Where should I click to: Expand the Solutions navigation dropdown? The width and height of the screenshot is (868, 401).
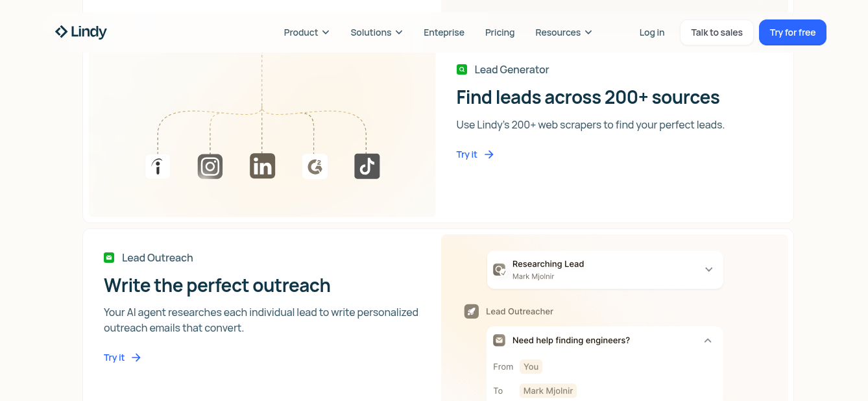pyautogui.click(x=376, y=32)
